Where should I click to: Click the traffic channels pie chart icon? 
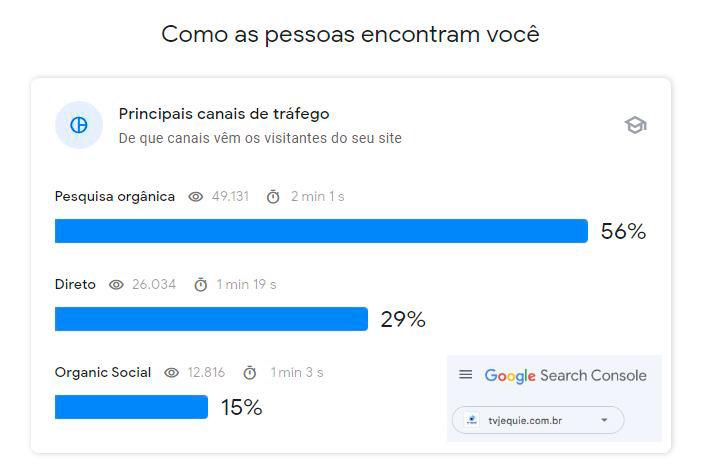coord(79,125)
